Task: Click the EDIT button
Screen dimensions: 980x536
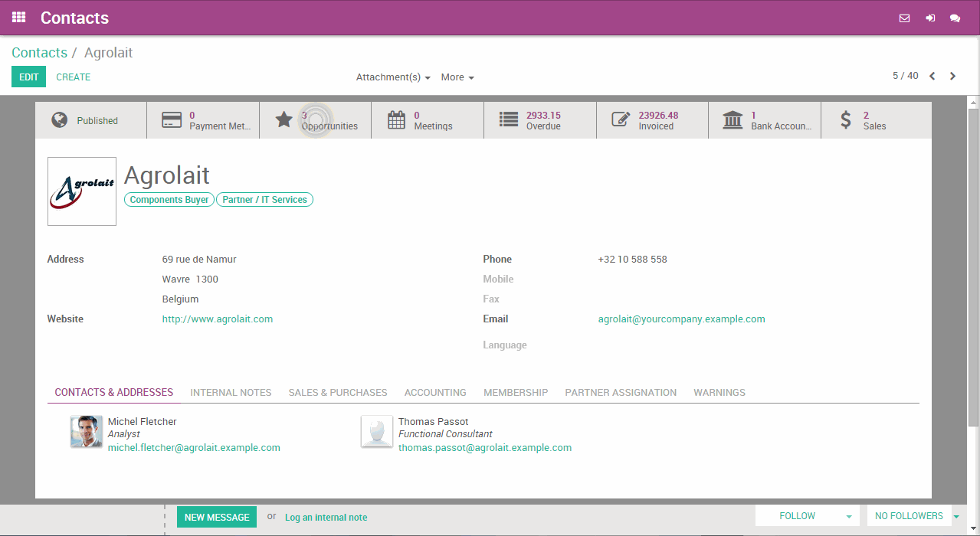Action: coord(28,77)
